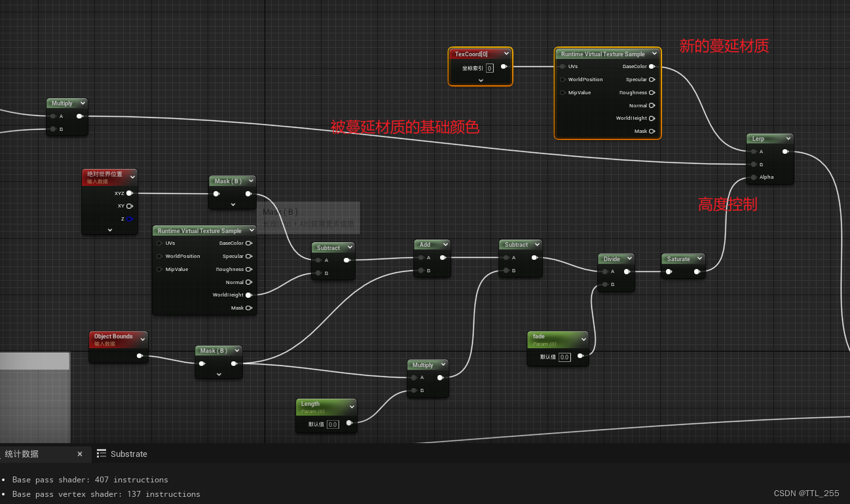
Task: Click the 默认值 field of the Length parameter
Action: click(x=333, y=425)
